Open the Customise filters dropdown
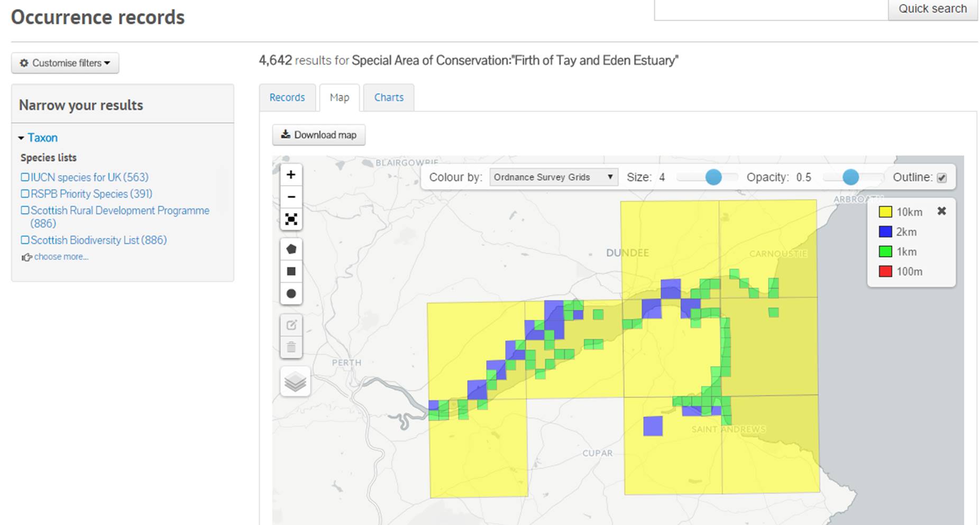The height and width of the screenshot is (525, 980). click(65, 63)
